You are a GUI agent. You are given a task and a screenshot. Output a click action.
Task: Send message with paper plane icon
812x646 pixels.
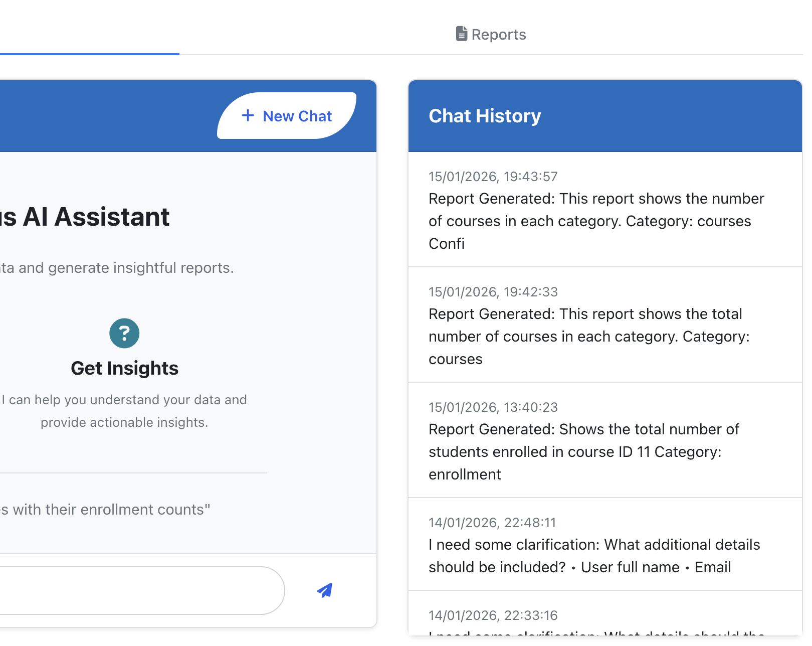click(325, 590)
